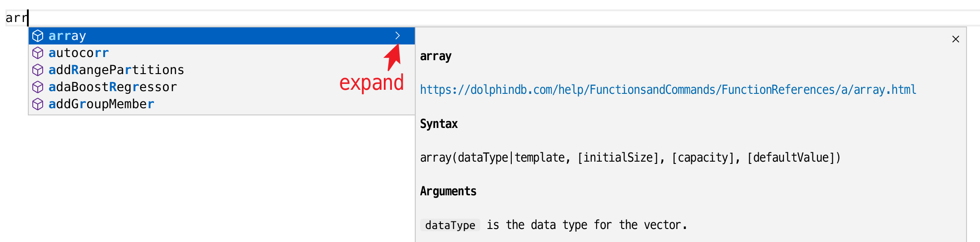Click the cube icon beside addGroupMember
Screen dimensions: 980x242
coord(38,104)
